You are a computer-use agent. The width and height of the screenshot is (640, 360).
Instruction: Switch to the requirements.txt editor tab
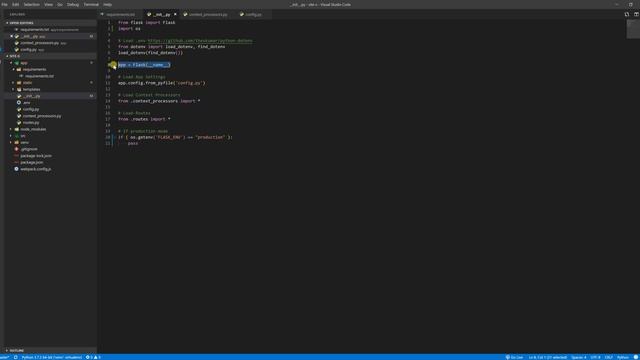click(120, 14)
